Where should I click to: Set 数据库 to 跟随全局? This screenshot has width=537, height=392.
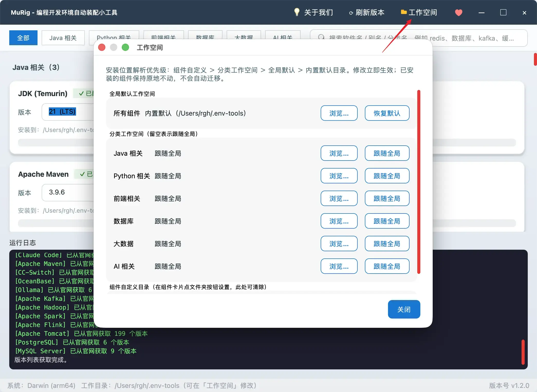(x=387, y=221)
